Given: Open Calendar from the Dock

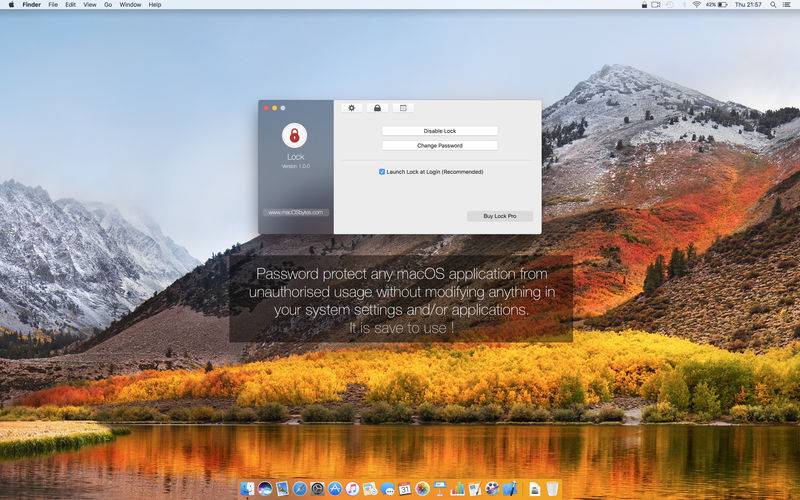Looking at the screenshot, I should (405, 488).
